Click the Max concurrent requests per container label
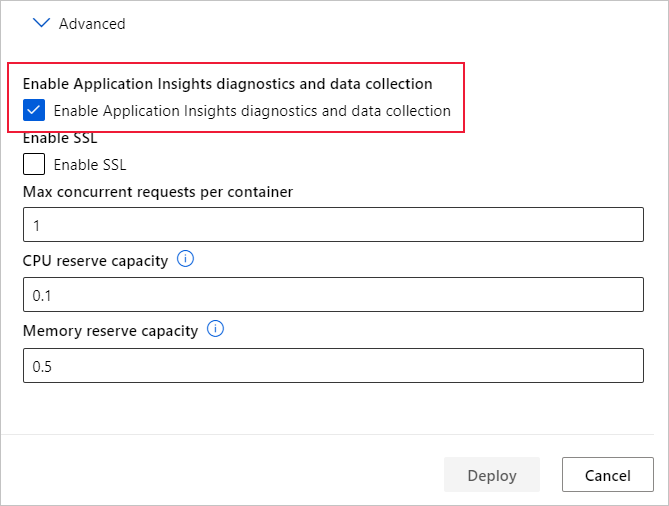 [x=158, y=192]
